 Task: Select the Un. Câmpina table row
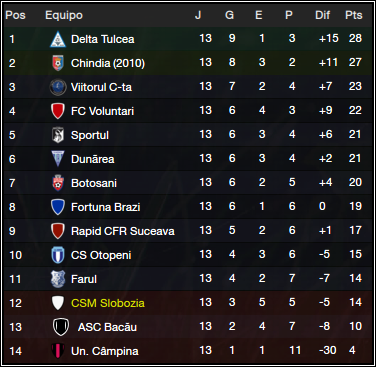(x=188, y=351)
